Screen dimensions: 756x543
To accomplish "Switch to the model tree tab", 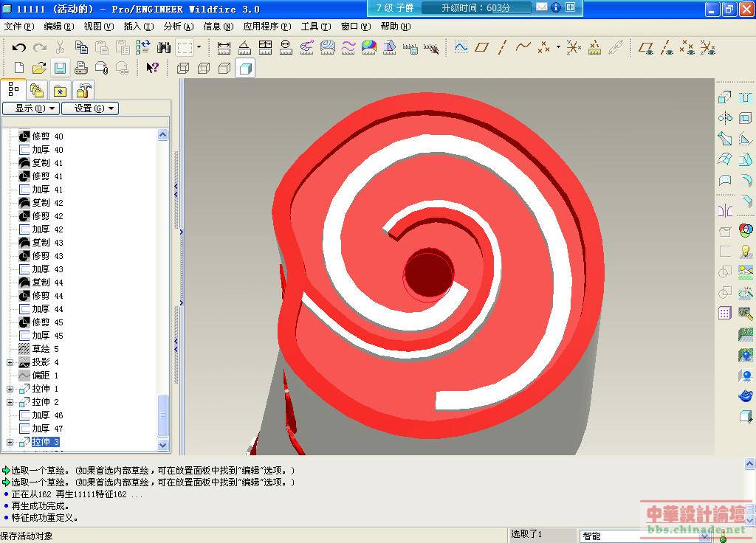I will coord(13,89).
